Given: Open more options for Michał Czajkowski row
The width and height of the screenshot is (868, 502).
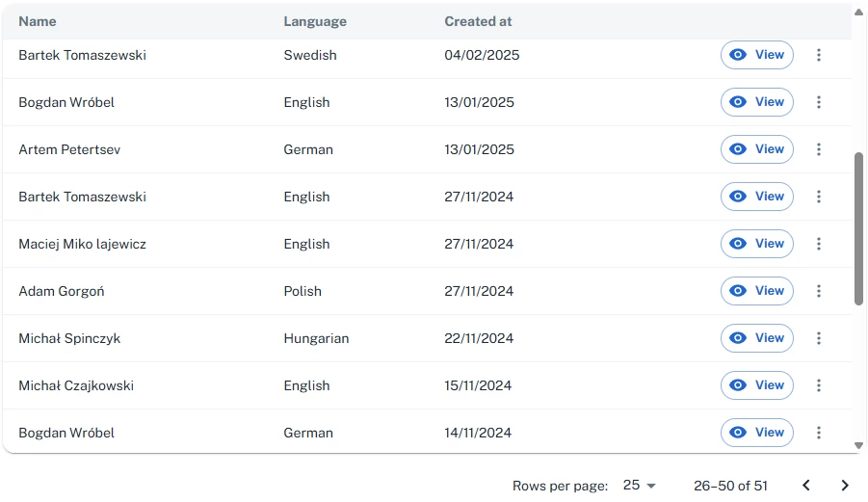Looking at the screenshot, I should (x=819, y=385).
